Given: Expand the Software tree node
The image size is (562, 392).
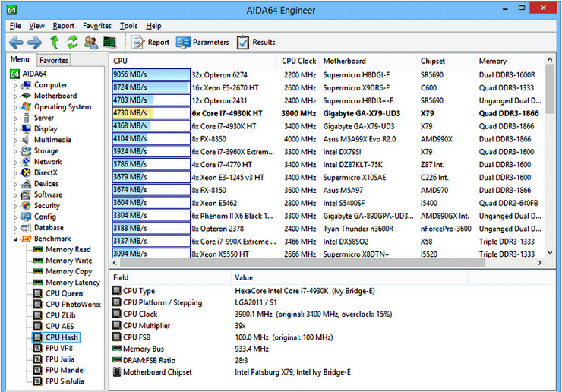Looking at the screenshot, I should click(15, 195).
